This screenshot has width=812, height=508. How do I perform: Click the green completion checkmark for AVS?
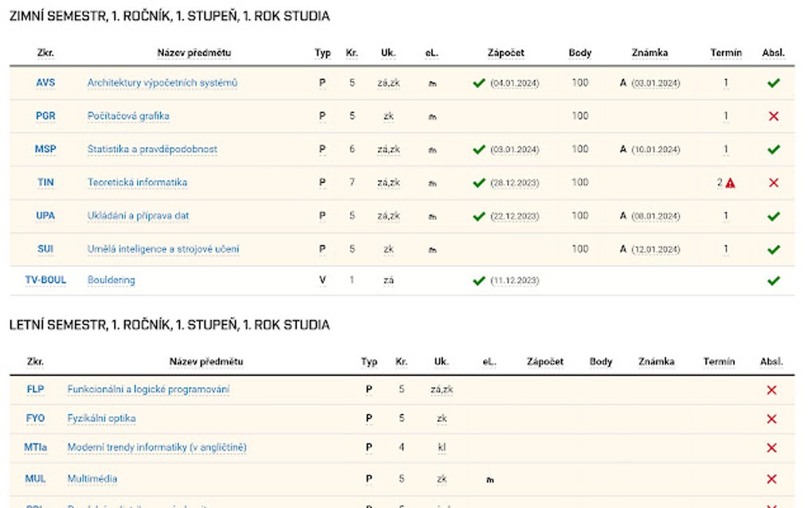coord(773,83)
